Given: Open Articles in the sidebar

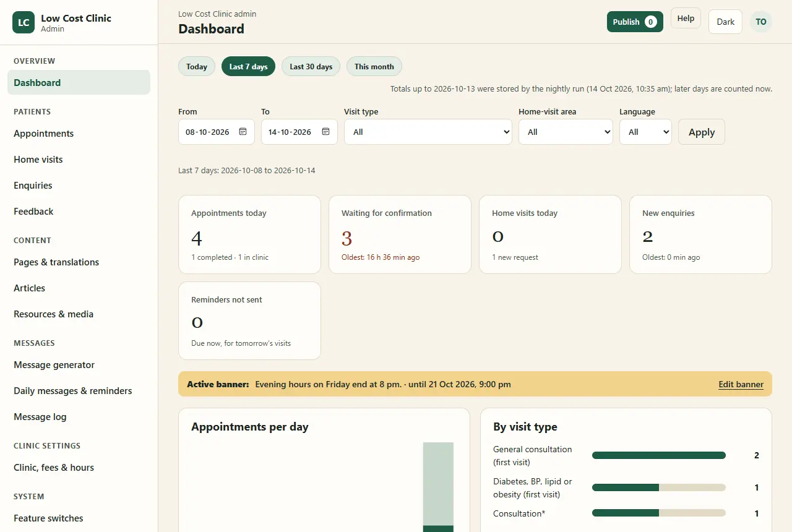Looking at the screenshot, I should [79, 288].
